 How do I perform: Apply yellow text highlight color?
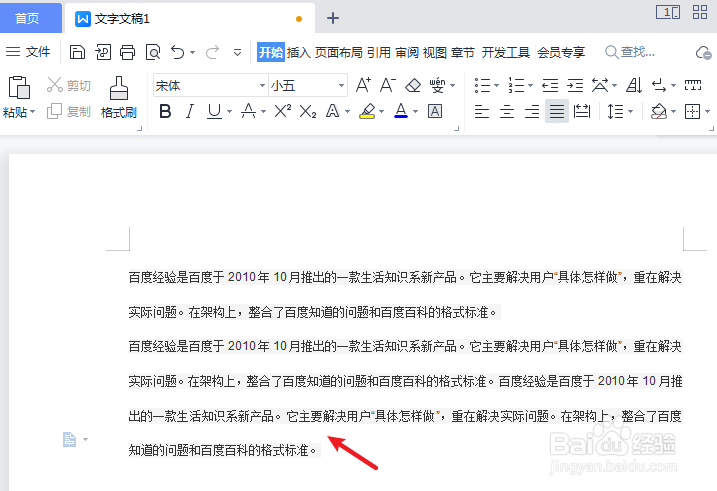(367, 111)
